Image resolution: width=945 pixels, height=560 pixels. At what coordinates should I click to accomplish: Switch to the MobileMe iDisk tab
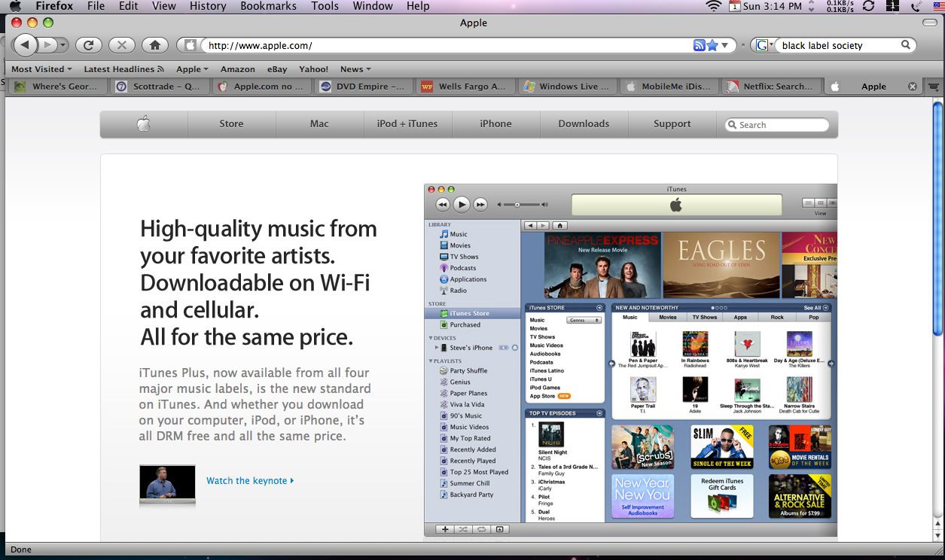pyautogui.click(x=668, y=87)
